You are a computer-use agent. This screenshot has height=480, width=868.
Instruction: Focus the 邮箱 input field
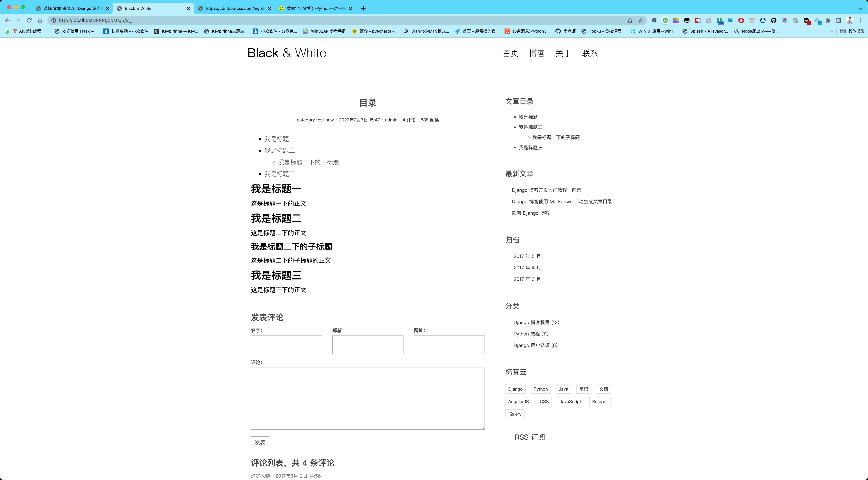[368, 344]
